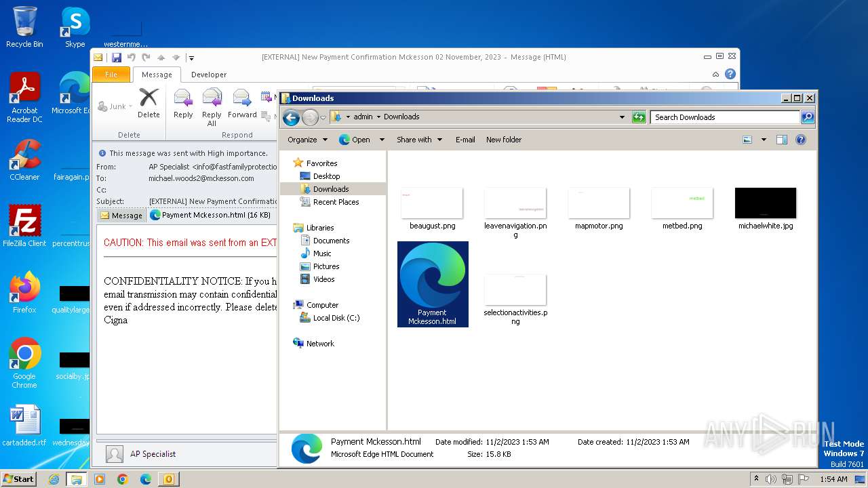This screenshot has width=868, height=488.
Task: Select Payment Mckesson.html file icon
Action: click(433, 275)
